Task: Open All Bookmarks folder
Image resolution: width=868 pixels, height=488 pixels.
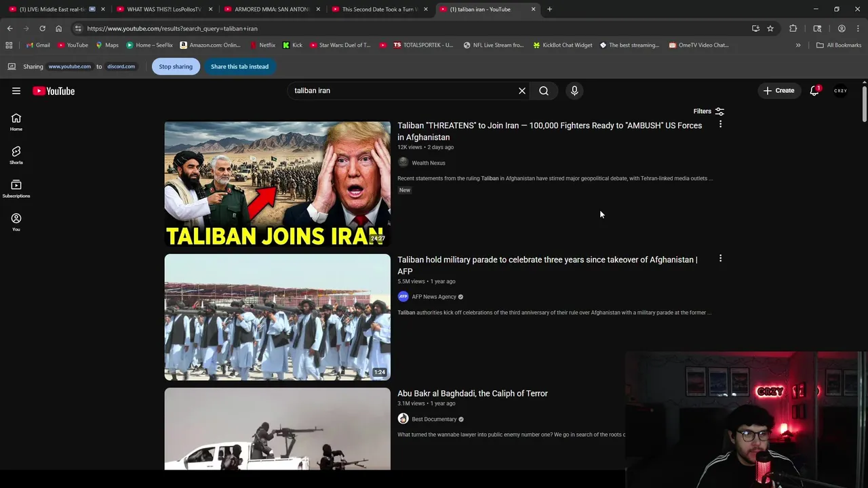Action: click(x=839, y=45)
